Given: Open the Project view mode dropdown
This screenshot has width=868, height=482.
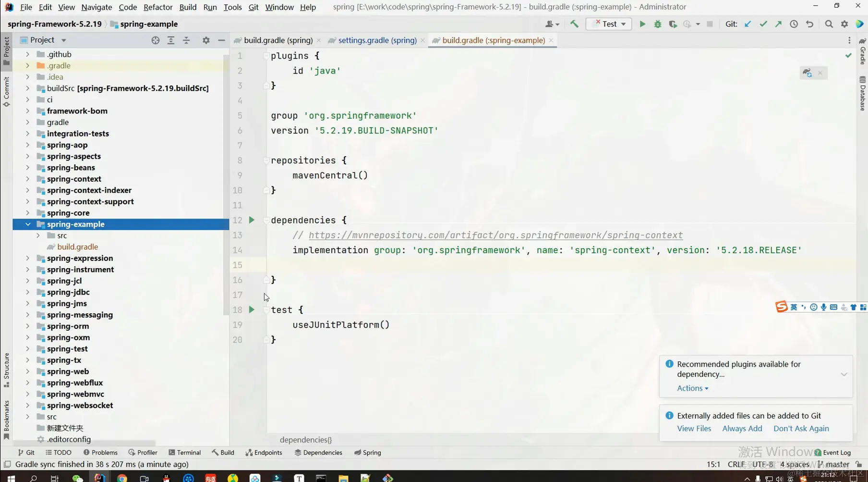Looking at the screenshot, I should pos(64,40).
